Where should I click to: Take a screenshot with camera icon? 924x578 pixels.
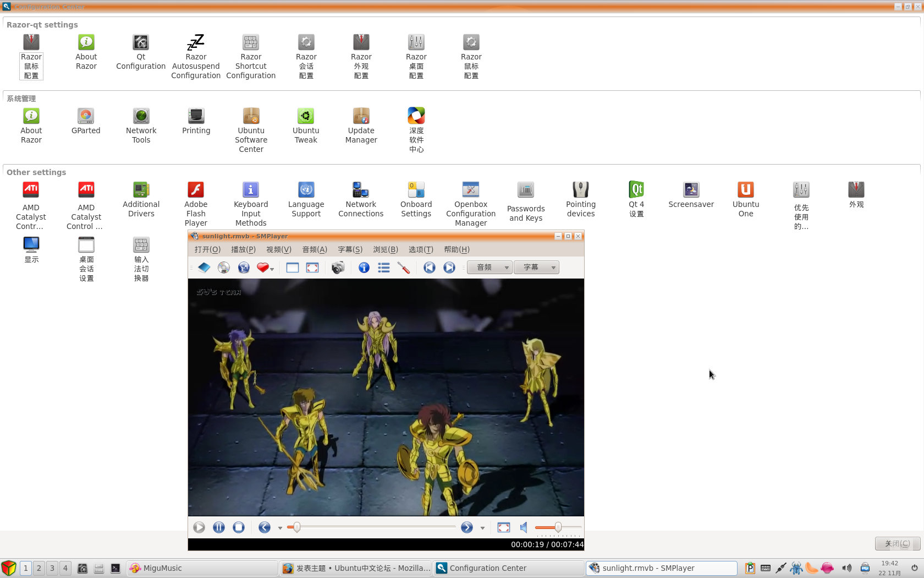coord(338,268)
